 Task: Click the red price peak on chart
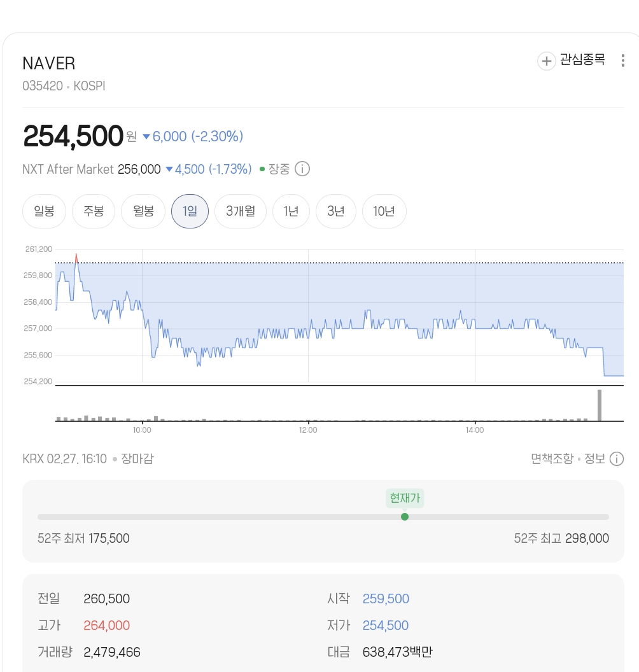coord(76,256)
